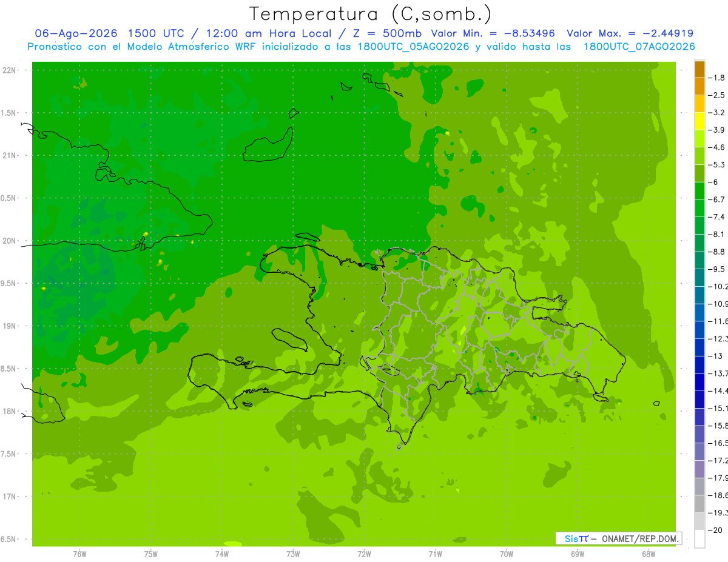The height and width of the screenshot is (562, 728).
Task: Click the '-6' colorbar label
Action: [x=714, y=182]
